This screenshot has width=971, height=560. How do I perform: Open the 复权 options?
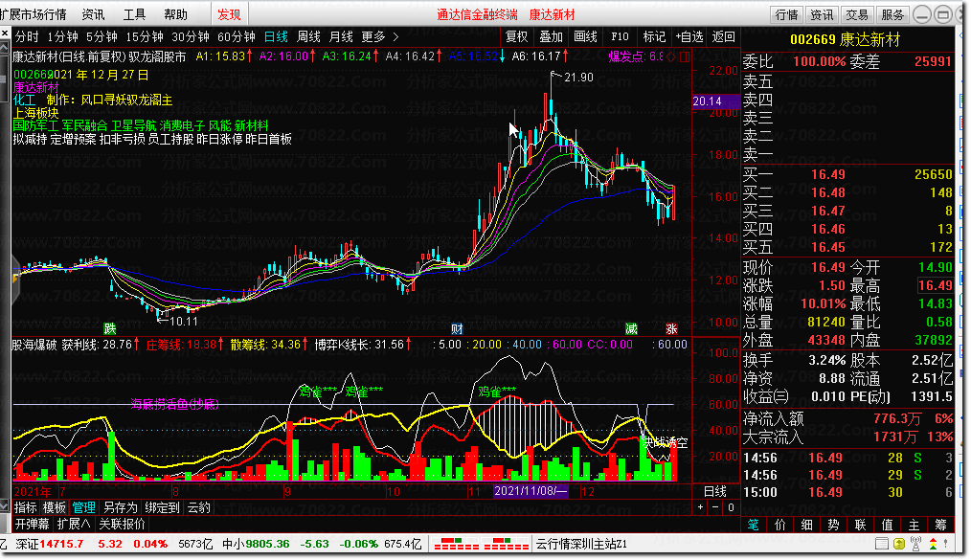(516, 36)
